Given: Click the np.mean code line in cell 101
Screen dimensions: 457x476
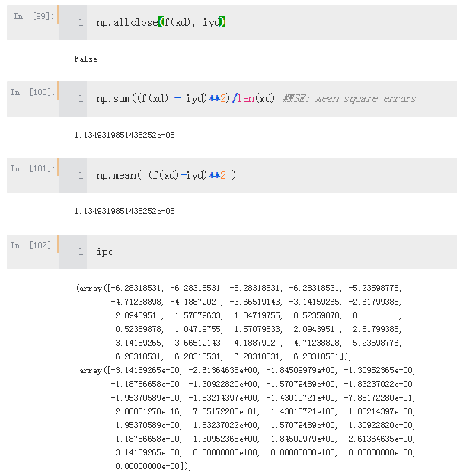Looking at the screenshot, I should tap(166, 175).
